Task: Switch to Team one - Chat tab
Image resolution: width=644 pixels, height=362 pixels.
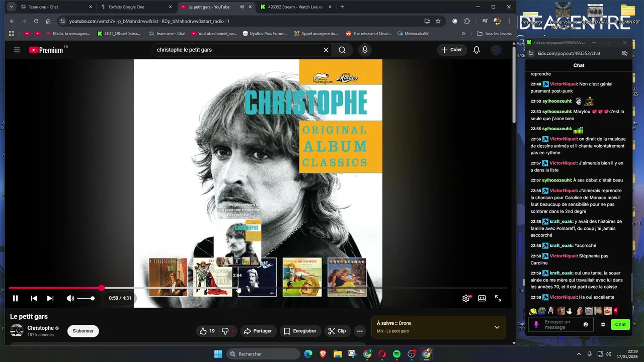Action: [x=55, y=7]
